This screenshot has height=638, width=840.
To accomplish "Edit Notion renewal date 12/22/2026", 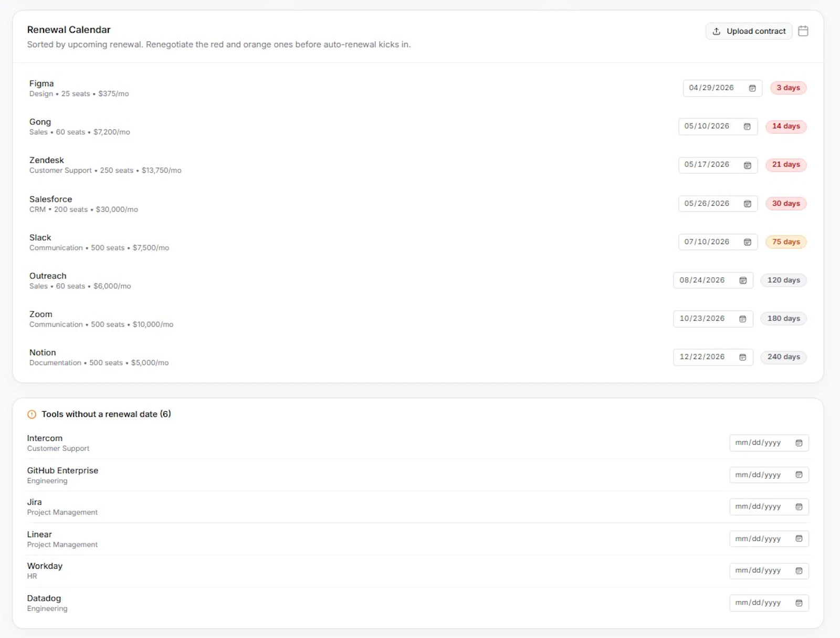I will pos(713,357).
